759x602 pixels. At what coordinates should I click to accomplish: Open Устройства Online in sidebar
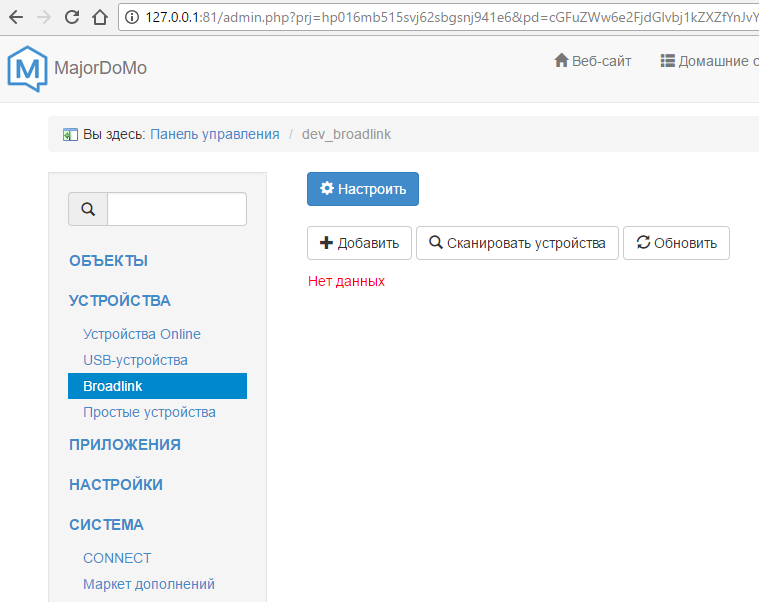point(142,334)
